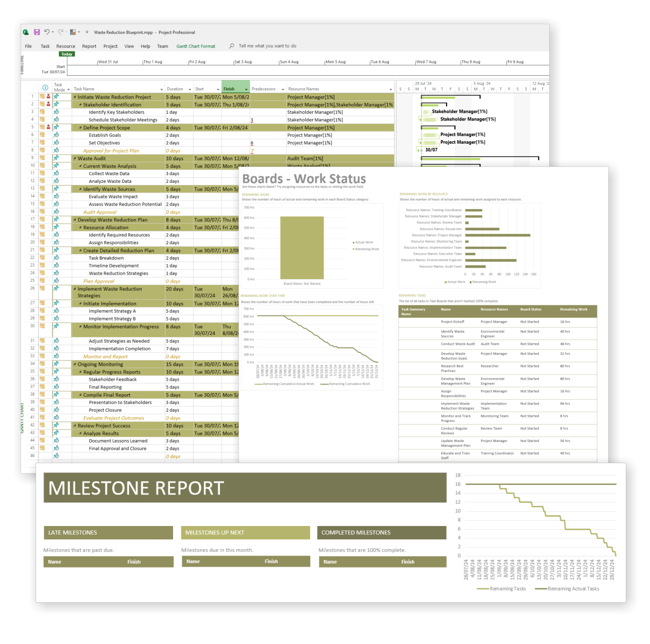The image size is (650, 644).
Task: Click the Undo arrow icon
Action: pyautogui.click(x=46, y=32)
